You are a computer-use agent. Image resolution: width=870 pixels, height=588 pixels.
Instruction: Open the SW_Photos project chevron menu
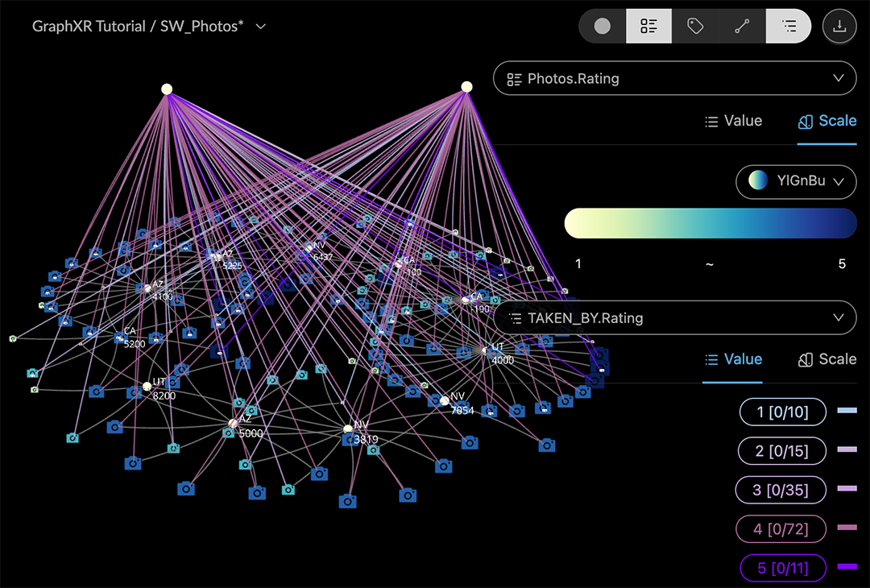pyautogui.click(x=260, y=27)
